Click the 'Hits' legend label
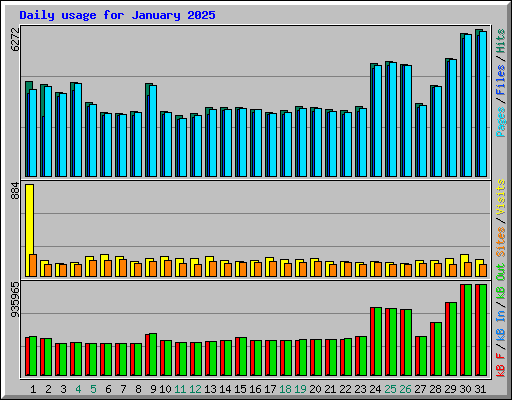Viewport: 512px width, 400px height. [501, 41]
